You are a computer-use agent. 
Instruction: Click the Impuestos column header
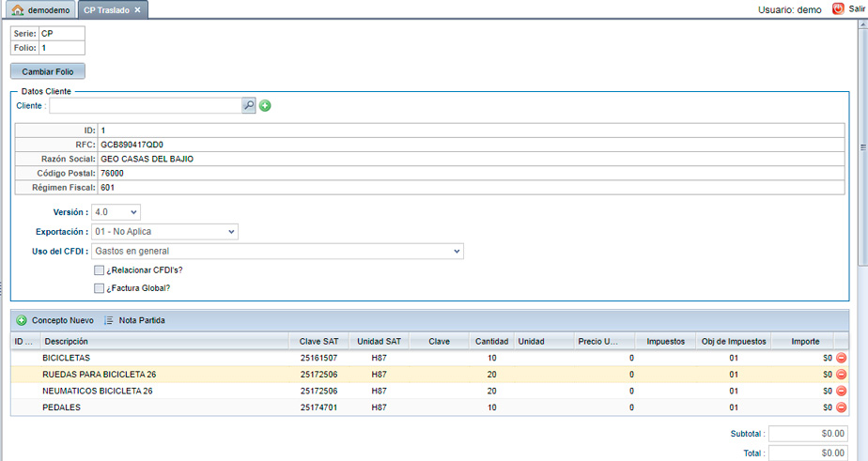(x=665, y=342)
